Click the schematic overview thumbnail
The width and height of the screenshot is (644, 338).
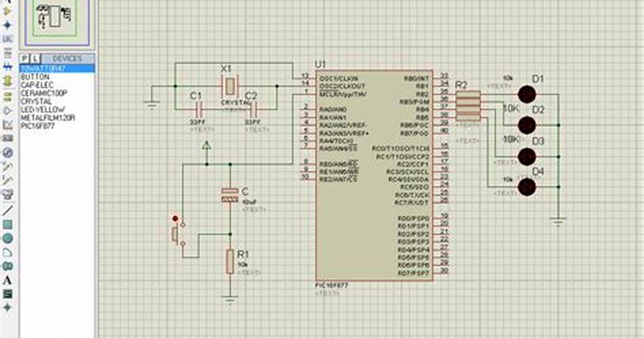(x=57, y=22)
